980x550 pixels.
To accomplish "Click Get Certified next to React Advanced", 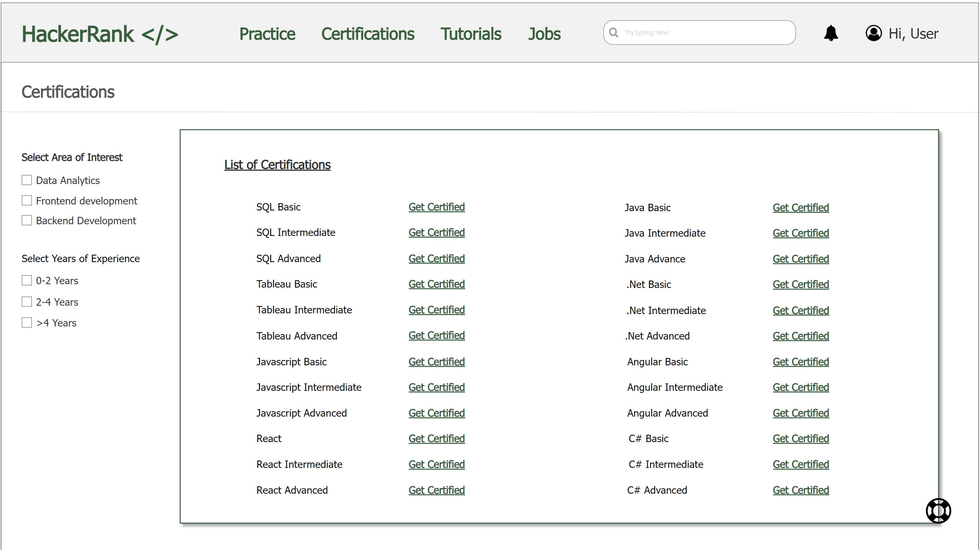I will click(436, 490).
